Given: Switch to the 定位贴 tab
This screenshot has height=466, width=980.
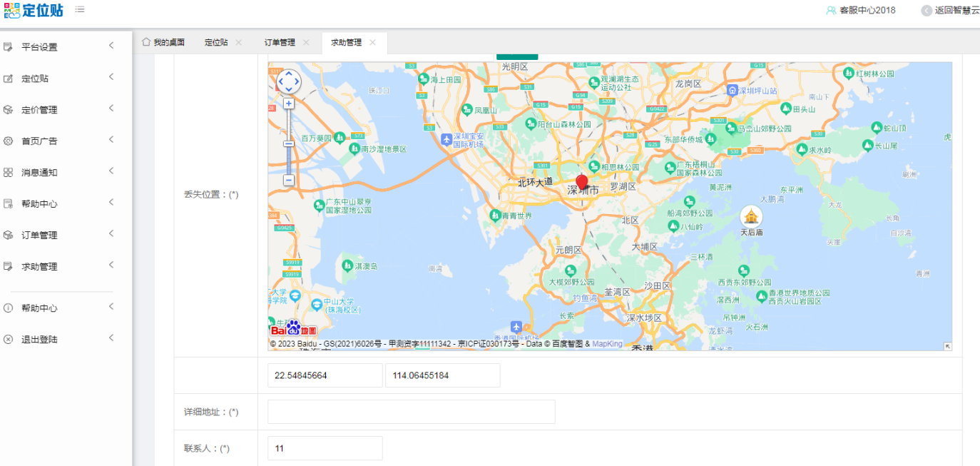Looking at the screenshot, I should pyautogui.click(x=215, y=43).
